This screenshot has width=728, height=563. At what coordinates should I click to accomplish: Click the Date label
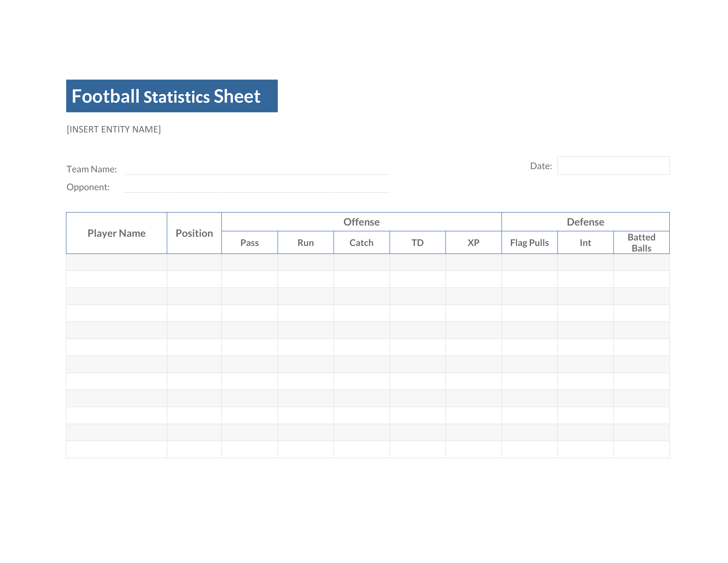[x=541, y=166]
